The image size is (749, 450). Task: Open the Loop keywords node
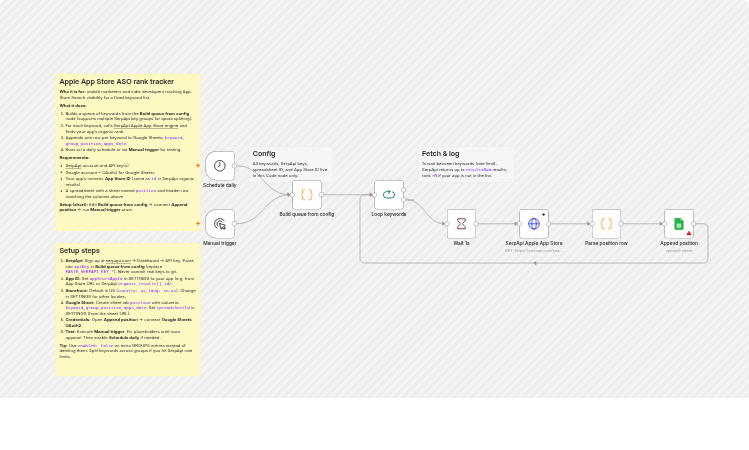pyautogui.click(x=389, y=194)
